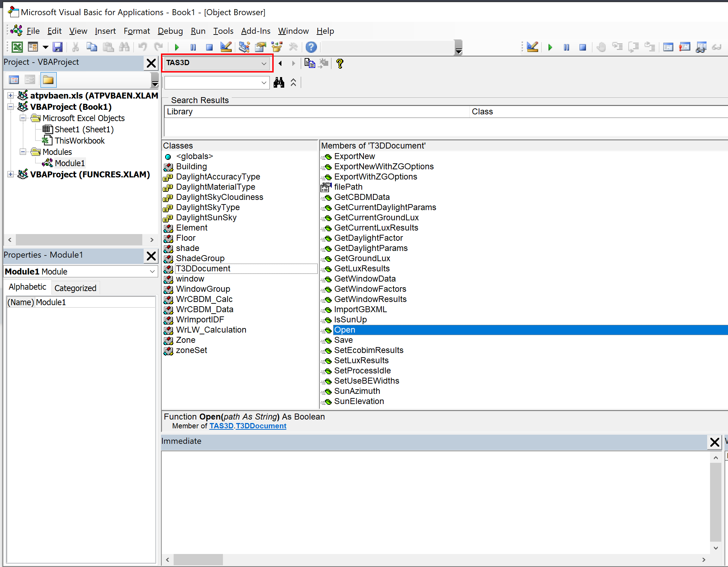
Task: Toggle Folders icon in Project panel
Action: click(x=48, y=80)
